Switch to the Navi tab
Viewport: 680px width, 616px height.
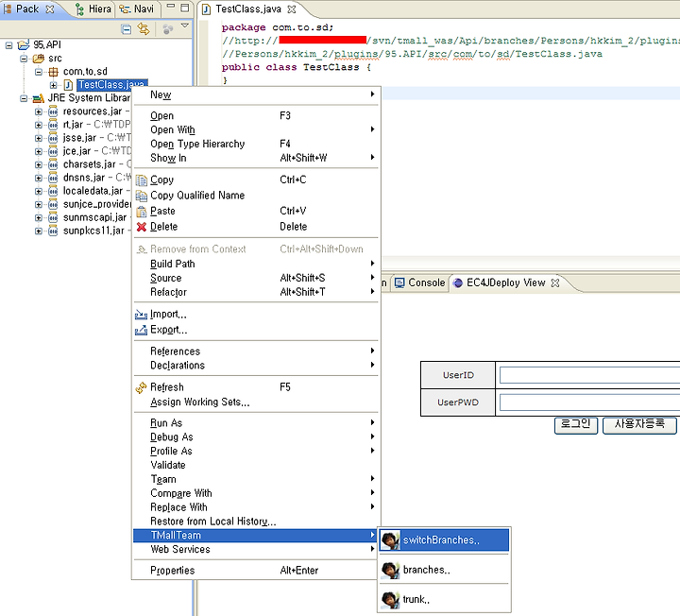137,9
